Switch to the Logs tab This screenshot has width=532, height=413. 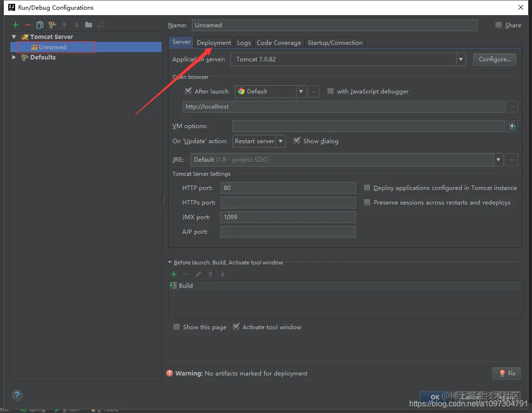click(x=244, y=43)
